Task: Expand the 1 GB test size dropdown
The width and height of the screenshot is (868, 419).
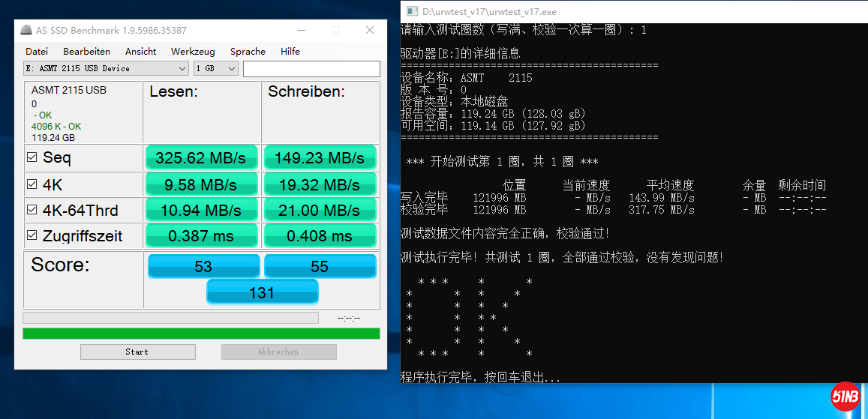Action: pos(215,69)
